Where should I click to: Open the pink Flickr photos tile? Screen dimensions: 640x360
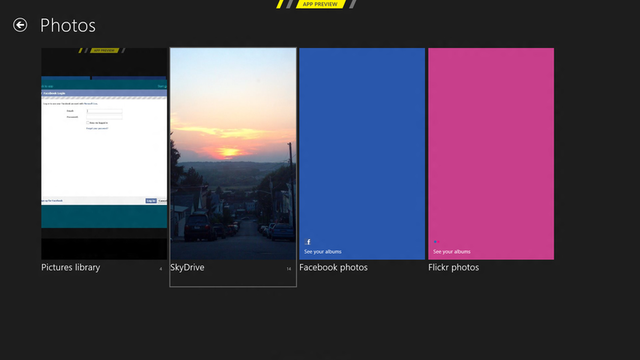pyautogui.click(x=491, y=153)
